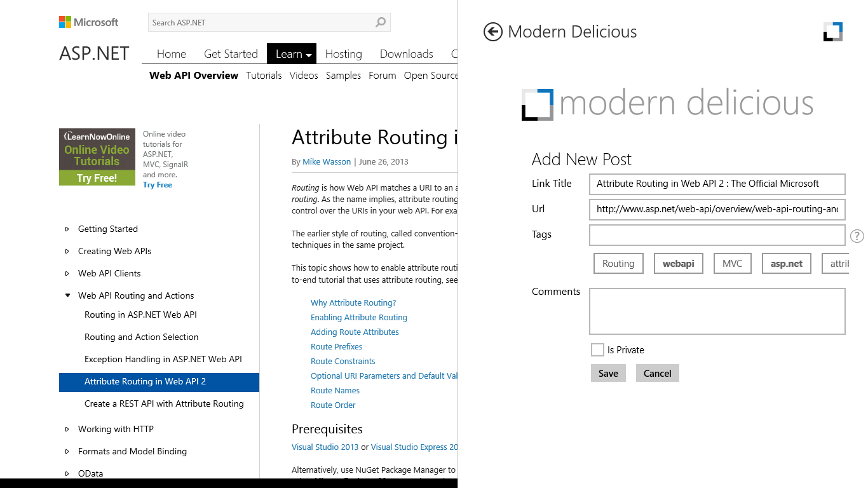Expand the Formats and Model Binding section
Screen dimensions: 868x488
67,451
